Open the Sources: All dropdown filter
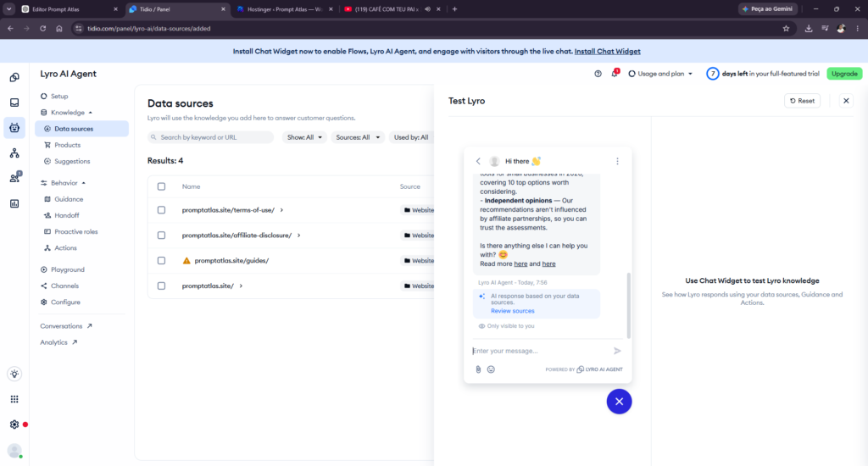Screen dimensions: 868x466 [358, 137]
